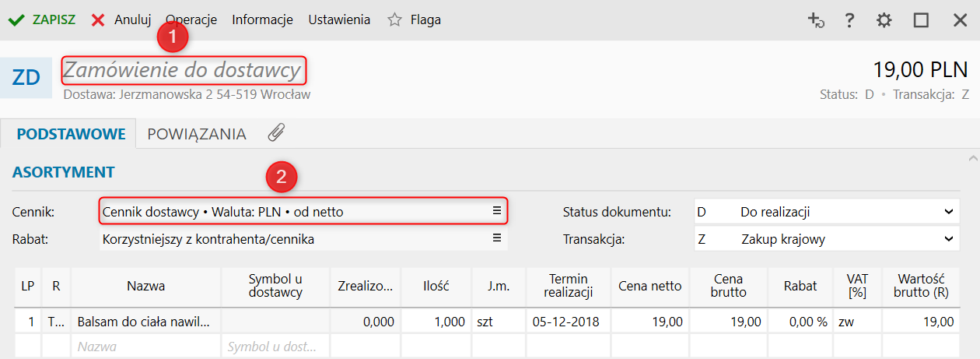Screen dimensions: 980x359
Task: Click the empty Nazwa cell in new row
Action: click(146, 347)
